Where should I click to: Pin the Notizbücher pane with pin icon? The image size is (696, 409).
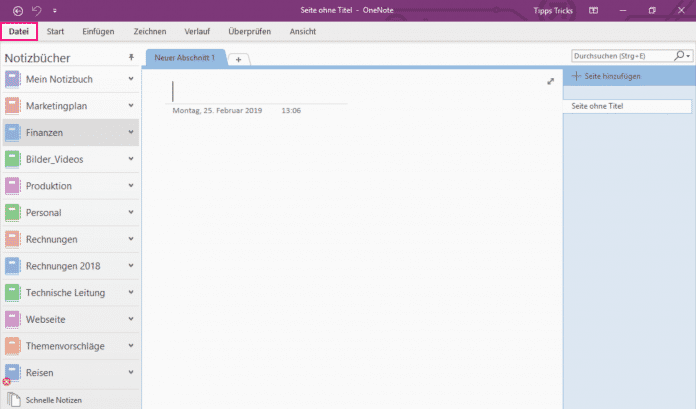tap(131, 58)
